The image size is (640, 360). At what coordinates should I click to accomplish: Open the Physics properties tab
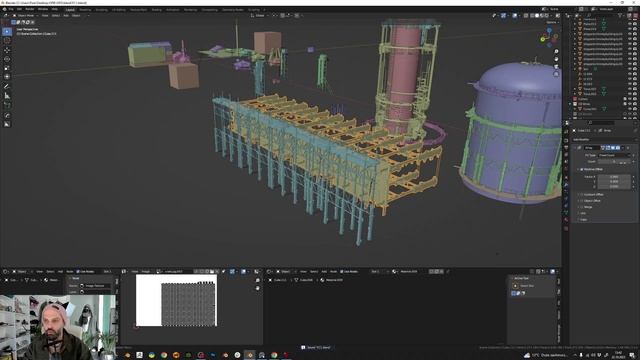[x=566, y=199]
